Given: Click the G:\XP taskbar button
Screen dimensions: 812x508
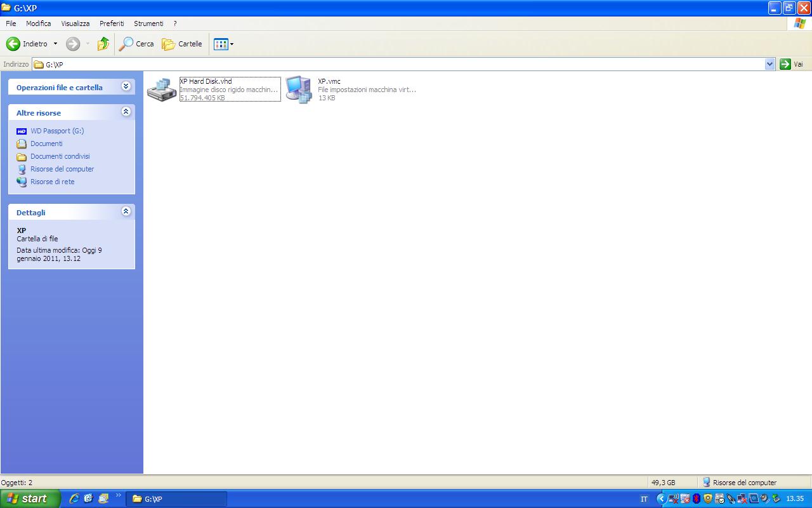Looking at the screenshot, I should (x=176, y=499).
